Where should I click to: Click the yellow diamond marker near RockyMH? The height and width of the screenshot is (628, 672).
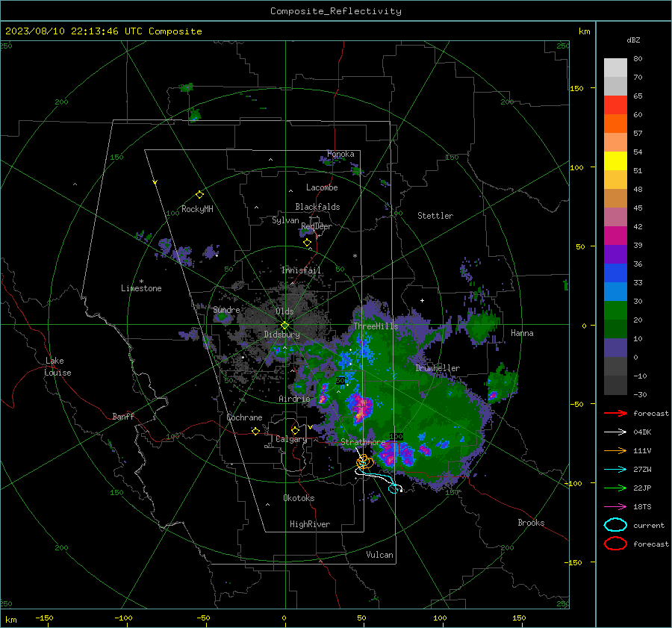tap(199, 195)
